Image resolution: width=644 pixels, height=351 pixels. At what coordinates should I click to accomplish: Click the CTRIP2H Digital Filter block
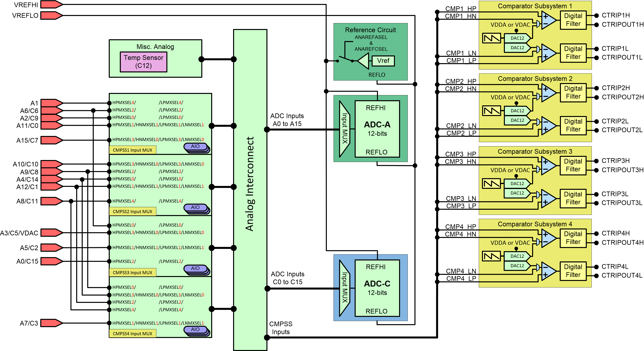point(573,93)
